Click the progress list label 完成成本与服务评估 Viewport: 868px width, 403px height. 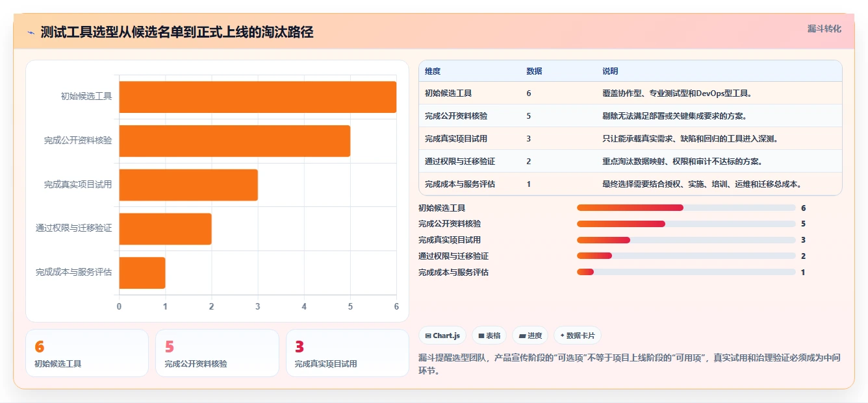click(453, 273)
